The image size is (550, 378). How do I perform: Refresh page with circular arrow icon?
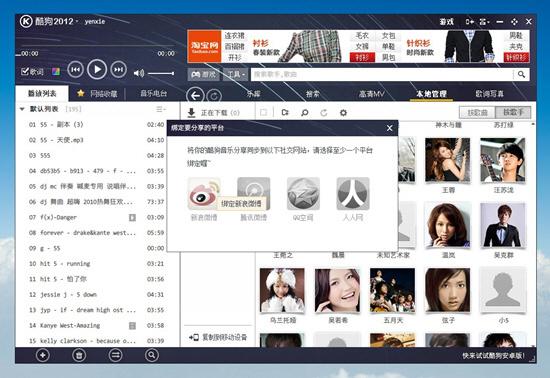pyautogui.click(x=214, y=95)
